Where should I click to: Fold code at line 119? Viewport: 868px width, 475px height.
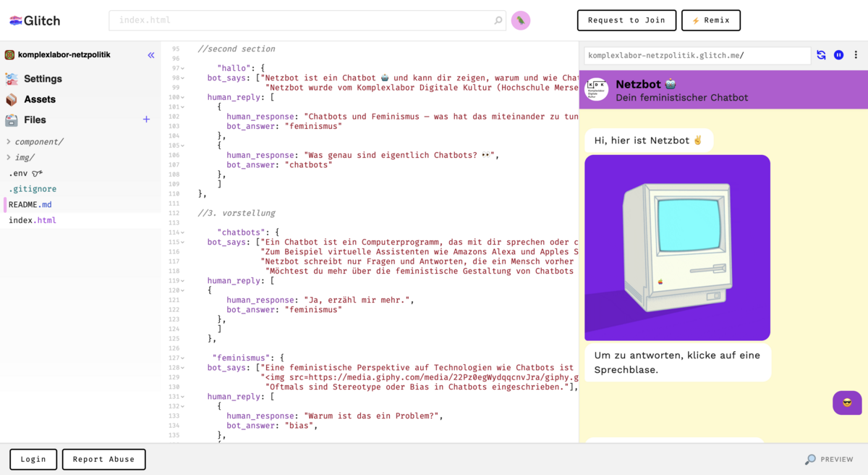tap(183, 281)
